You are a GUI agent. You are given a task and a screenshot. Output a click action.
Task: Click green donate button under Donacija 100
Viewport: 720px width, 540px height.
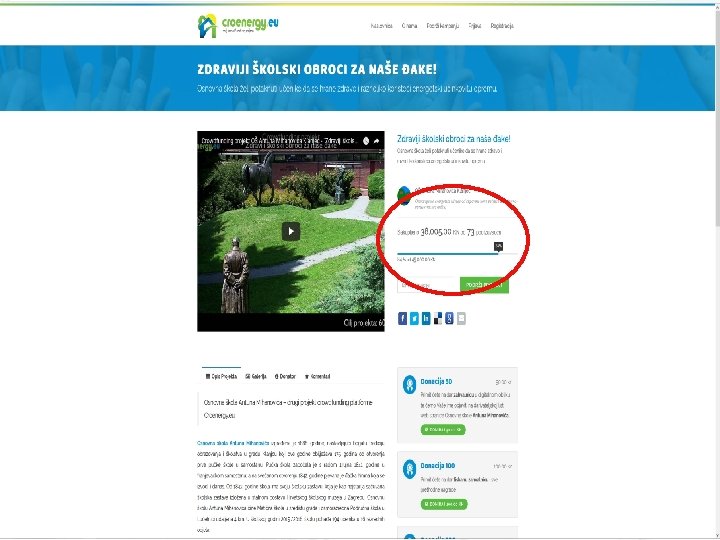(x=444, y=504)
